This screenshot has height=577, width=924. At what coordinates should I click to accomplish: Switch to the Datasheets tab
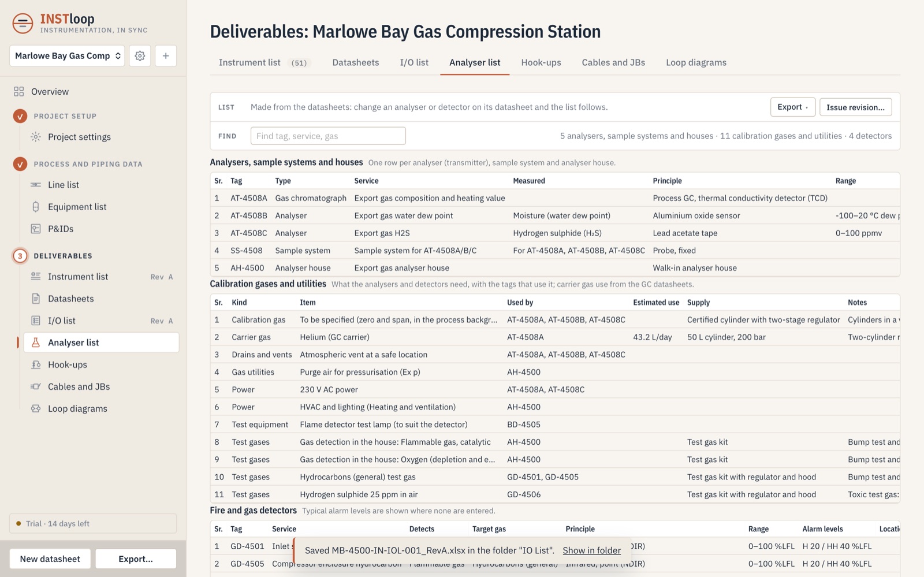pyautogui.click(x=356, y=62)
